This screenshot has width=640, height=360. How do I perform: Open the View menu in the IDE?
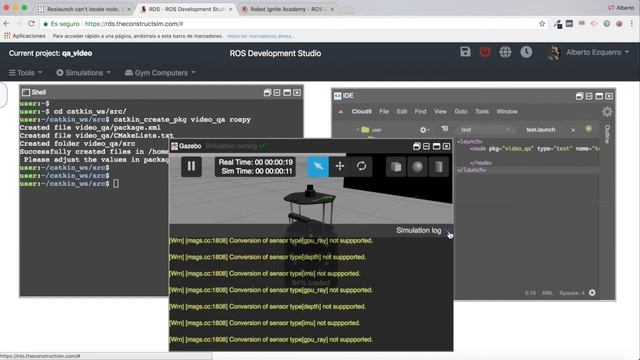point(440,111)
